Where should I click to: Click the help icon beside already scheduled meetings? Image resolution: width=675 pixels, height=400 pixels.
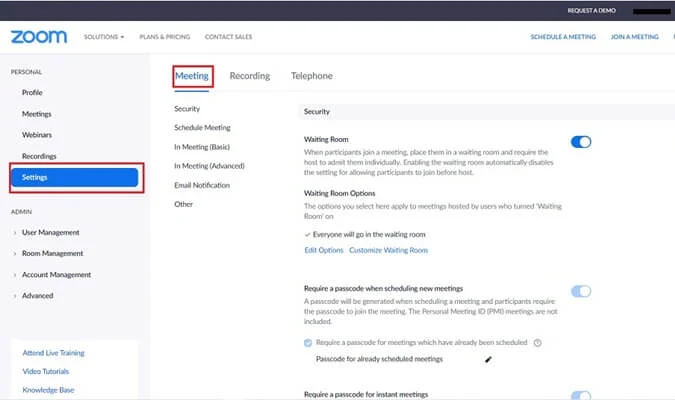[537, 343]
